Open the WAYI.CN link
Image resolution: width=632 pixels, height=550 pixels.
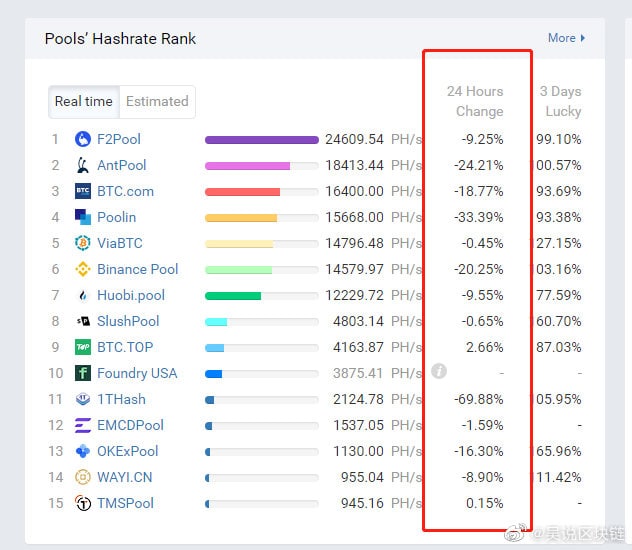coord(125,477)
